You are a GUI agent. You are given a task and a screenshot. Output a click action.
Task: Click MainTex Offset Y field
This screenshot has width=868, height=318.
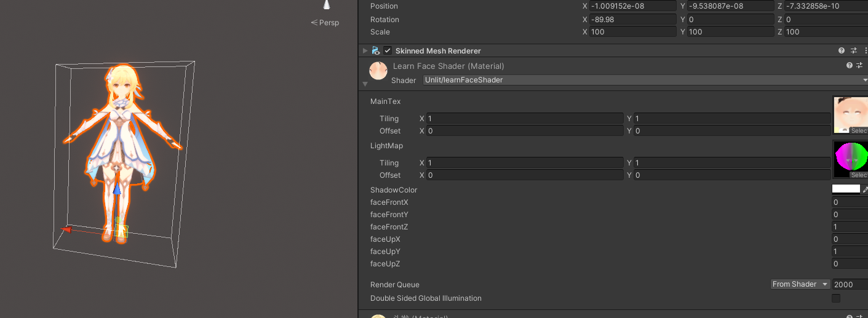click(732, 130)
